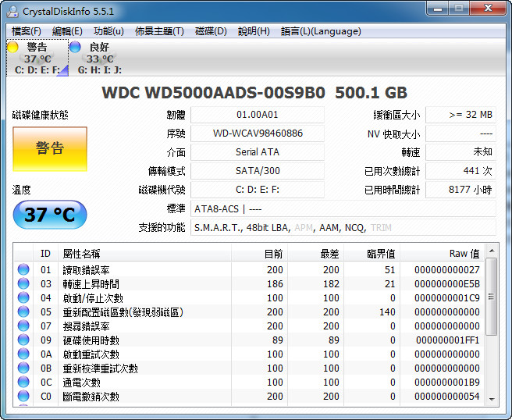Open the 佈景主題(T) menu
Screen dimensions: 512x420
[x=159, y=31]
